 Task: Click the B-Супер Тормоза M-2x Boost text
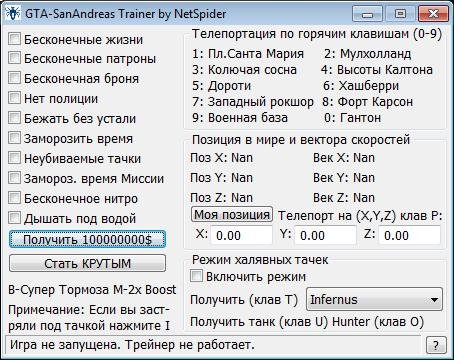tap(92, 290)
